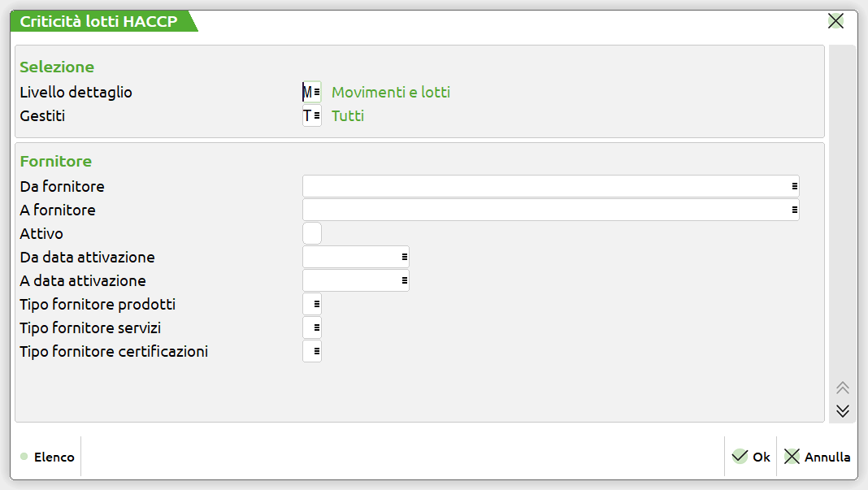Screen dimensions: 868x490
Task: Open Da data attivazione calendar picker
Action: (x=404, y=258)
